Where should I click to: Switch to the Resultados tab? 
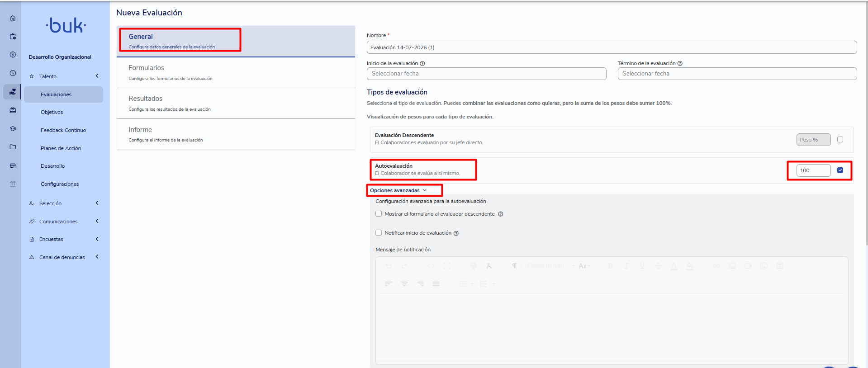click(x=236, y=103)
